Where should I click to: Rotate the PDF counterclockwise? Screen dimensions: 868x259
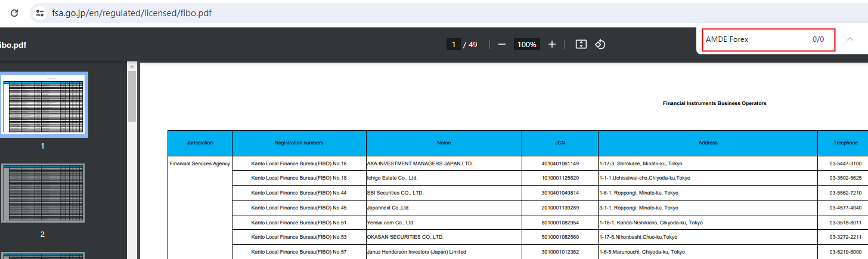point(600,45)
